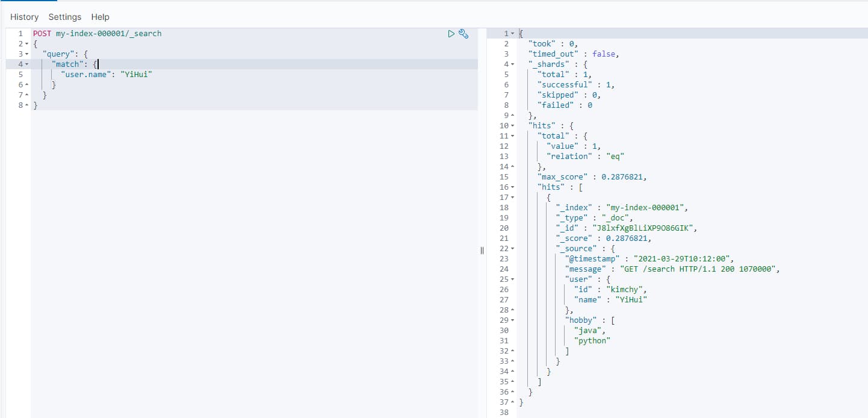Viewport: 868px width, 418px height.
Task: Open the Help menu item
Action: click(x=101, y=17)
